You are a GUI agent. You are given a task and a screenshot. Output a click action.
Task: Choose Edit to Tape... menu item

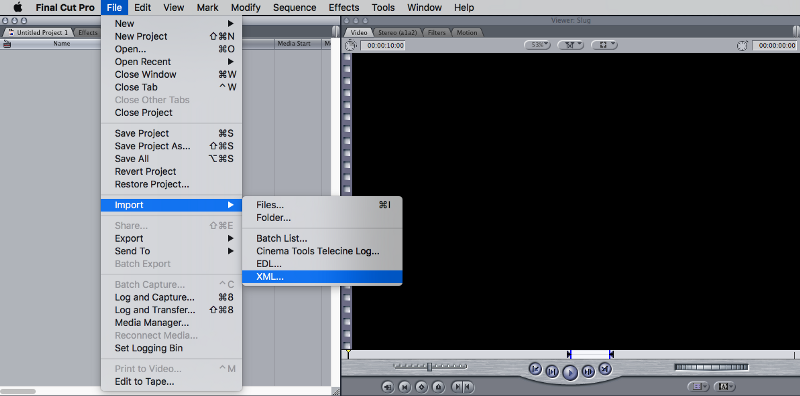tap(171, 381)
